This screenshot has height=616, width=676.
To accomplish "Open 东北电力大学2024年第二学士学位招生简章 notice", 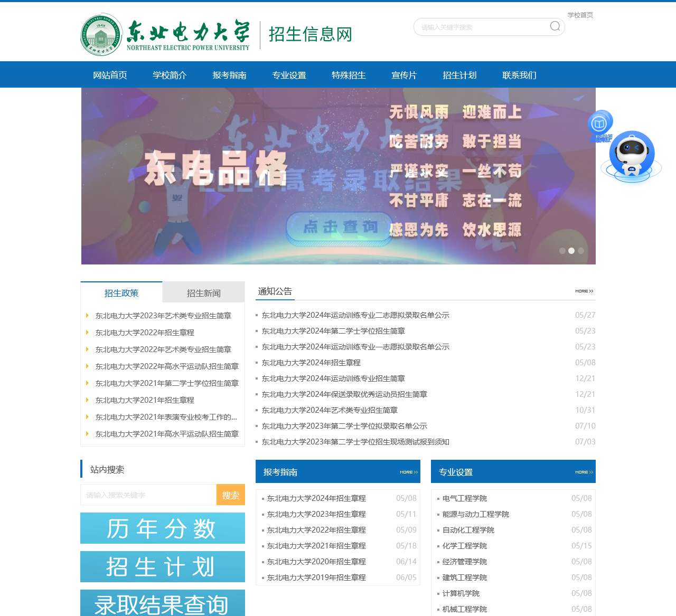I will tap(333, 331).
